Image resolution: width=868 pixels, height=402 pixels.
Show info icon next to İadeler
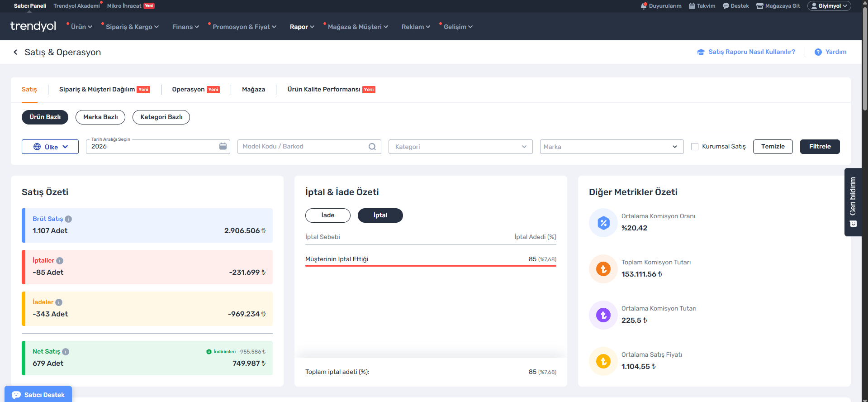59,302
